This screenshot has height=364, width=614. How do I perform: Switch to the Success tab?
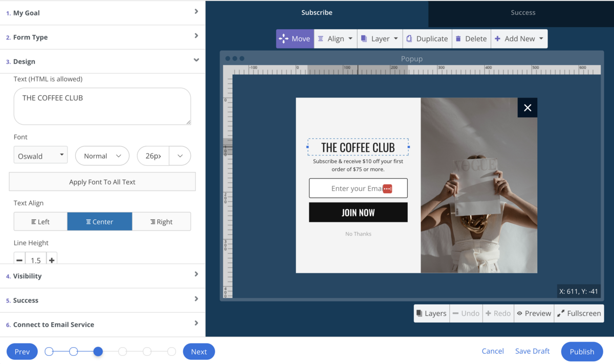pos(522,13)
